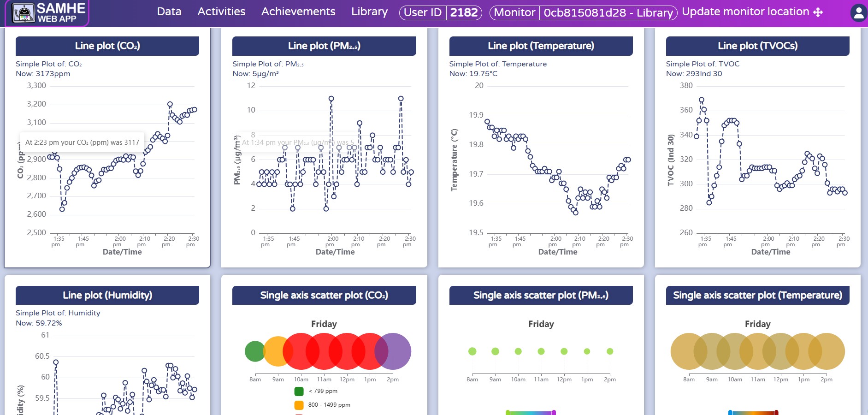This screenshot has height=415, width=868.
Task: Click the Line plot (TVOCs) header
Action: pyautogui.click(x=757, y=46)
